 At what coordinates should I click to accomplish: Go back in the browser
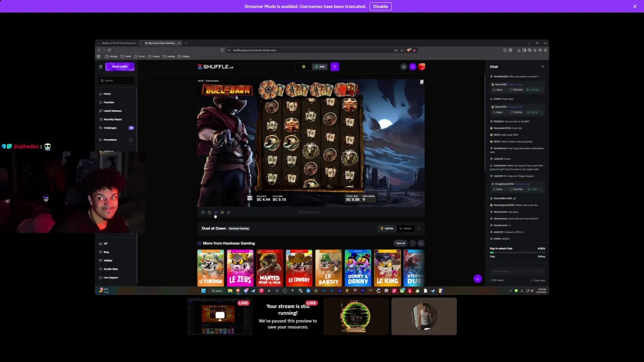99,50
